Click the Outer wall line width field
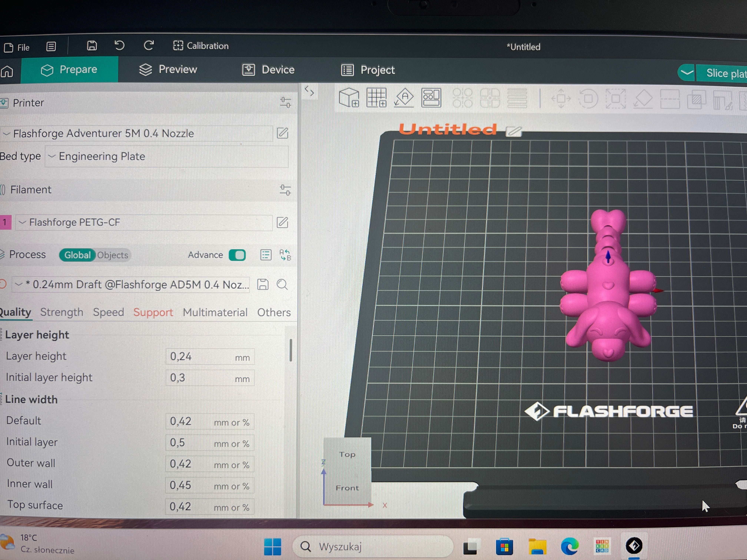The image size is (747, 560). [x=210, y=464]
